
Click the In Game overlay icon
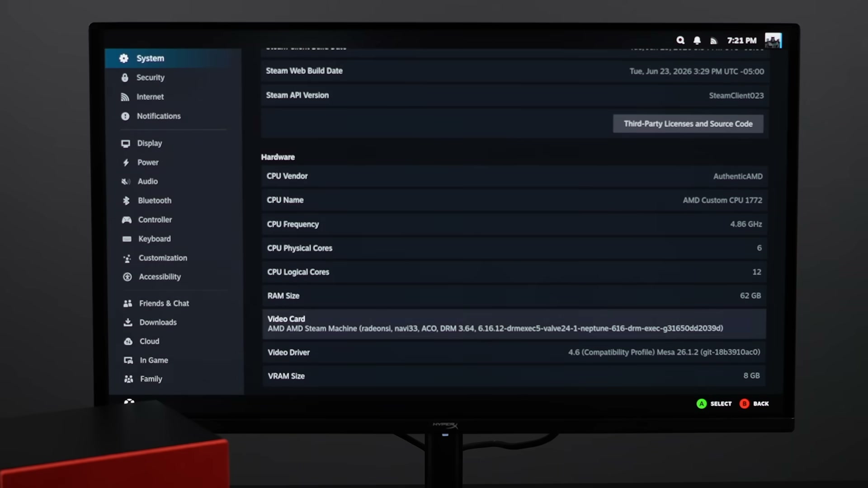(x=128, y=361)
